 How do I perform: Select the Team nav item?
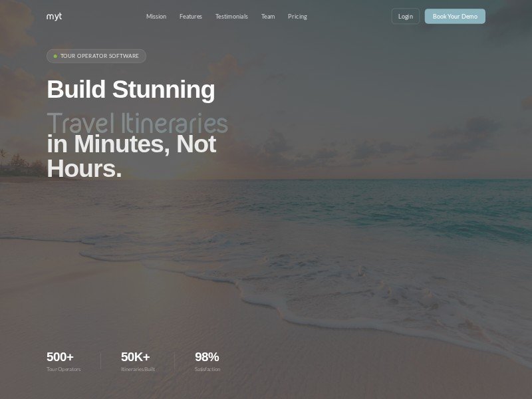(268, 16)
